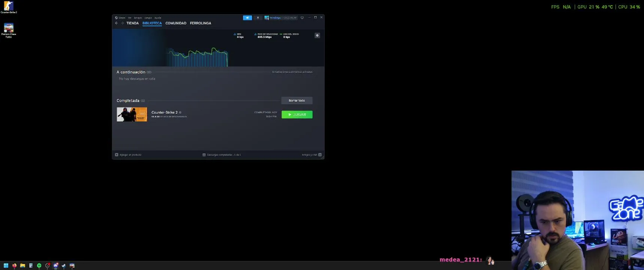
Task: Click Agregar un producto
Action: (128, 155)
